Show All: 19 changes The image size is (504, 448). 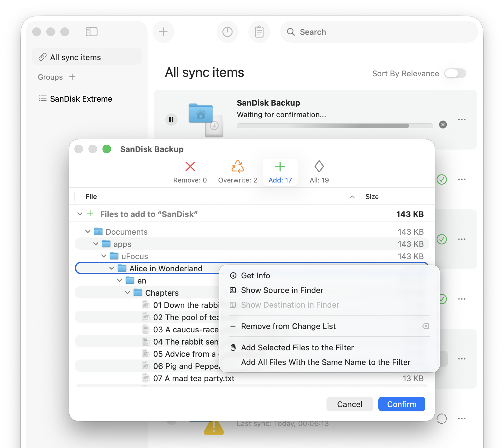pyautogui.click(x=319, y=172)
